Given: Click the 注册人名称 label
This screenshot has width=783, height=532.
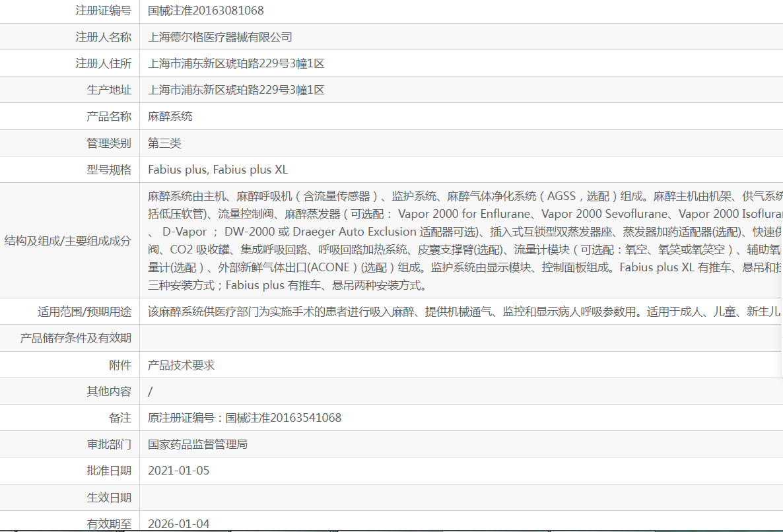Looking at the screenshot, I should click(104, 37).
